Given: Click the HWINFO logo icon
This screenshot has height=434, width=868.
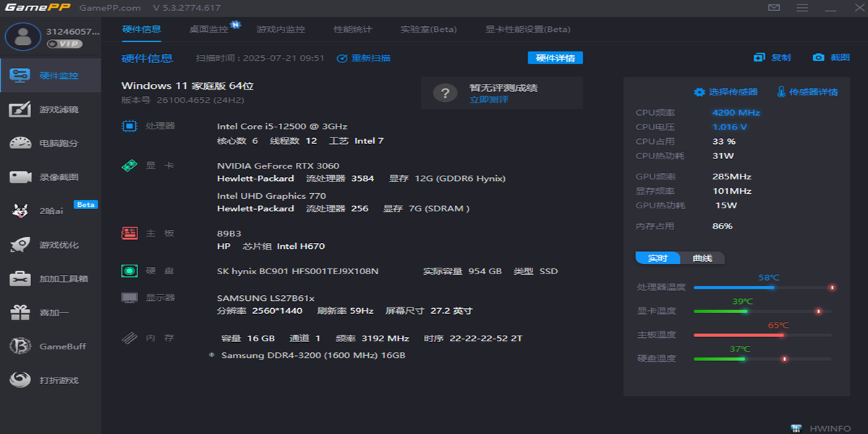Looking at the screenshot, I should (796, 428).
